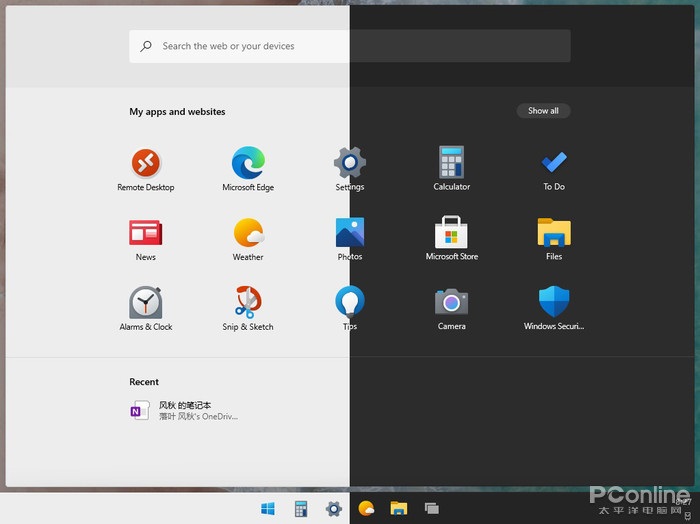Screen dimensions: 700x524
Task: Open the News app
Action: click(146, 233)
